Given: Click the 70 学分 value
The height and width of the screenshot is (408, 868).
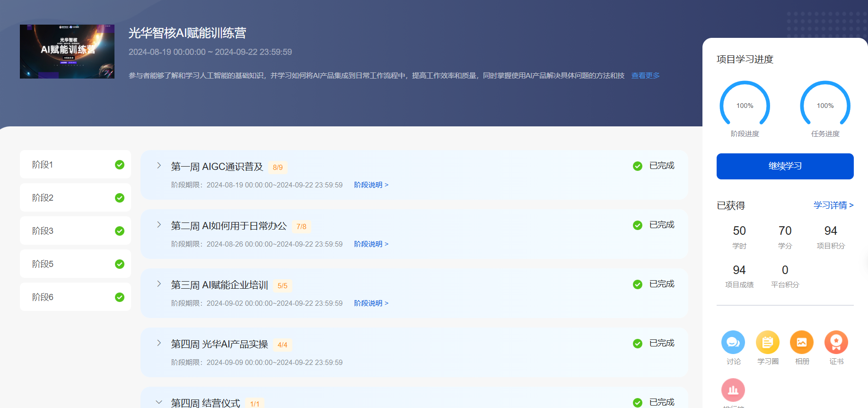Looking at the screenshot, I should pos(785,231).
